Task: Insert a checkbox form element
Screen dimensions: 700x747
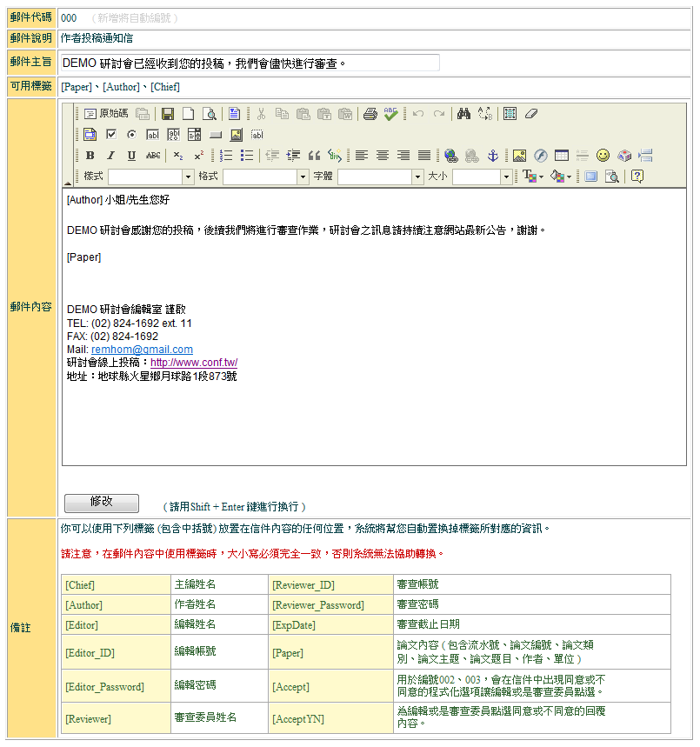Action: click(110, 135)
